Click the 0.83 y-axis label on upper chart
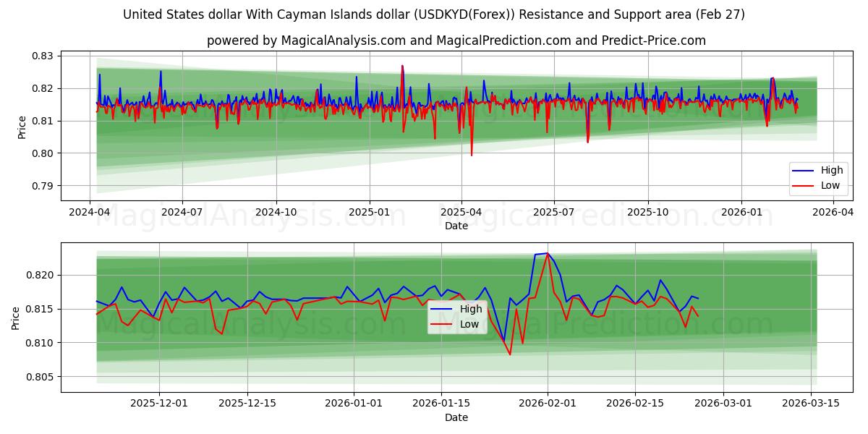The width and height of the screenshot is (868, 434). [43, 56]
